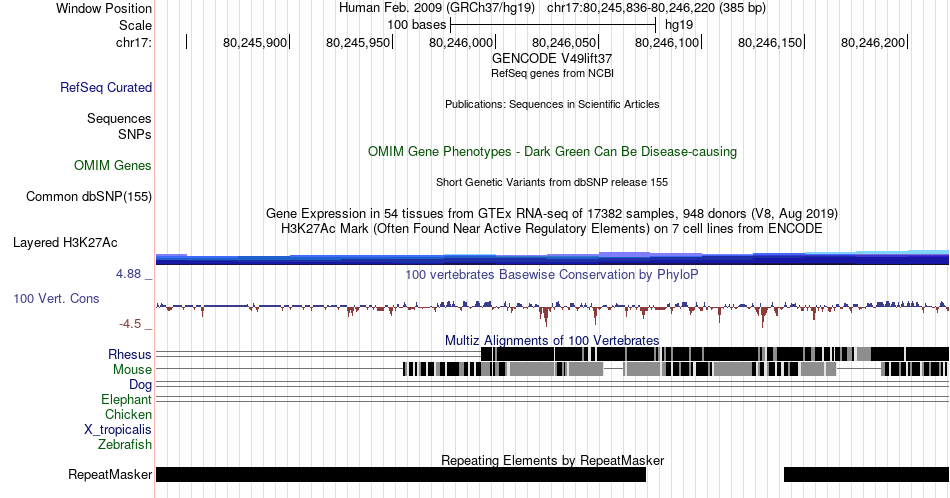This screenshot has height=498, width=950.
Task: Click the GENCODE V49lift37 track title
Action: coord(552,58)
